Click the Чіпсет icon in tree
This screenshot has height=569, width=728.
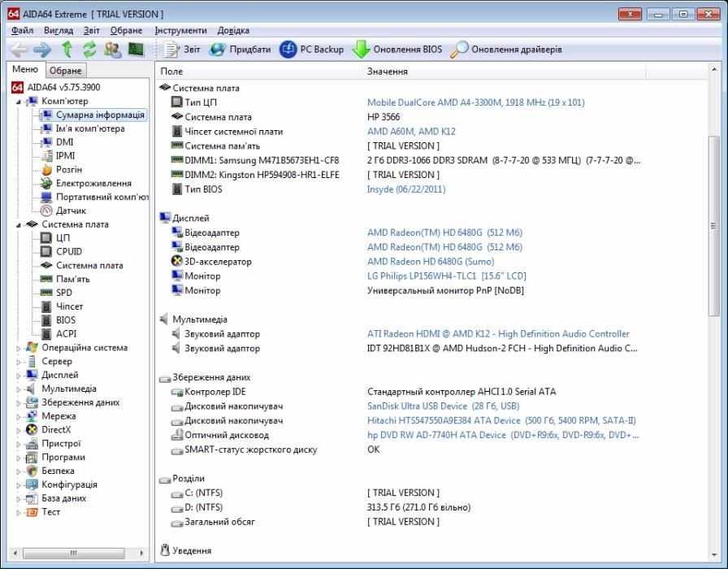(x=46, y=306)
